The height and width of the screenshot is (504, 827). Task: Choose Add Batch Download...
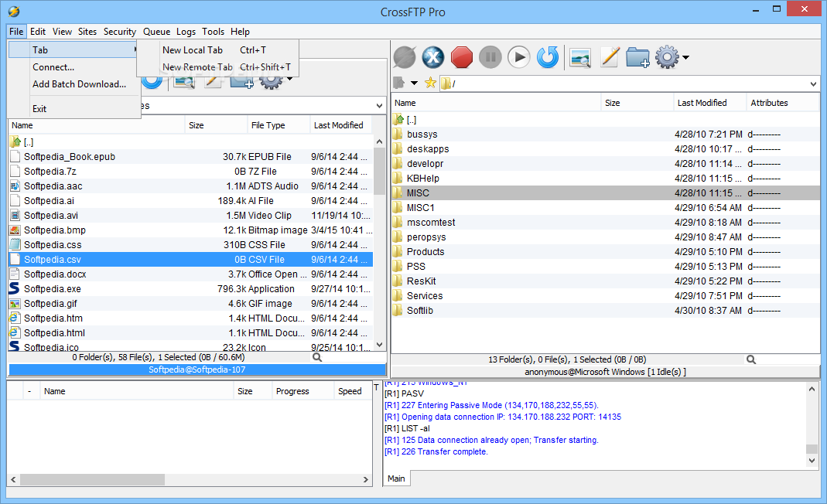click(73, 83)
